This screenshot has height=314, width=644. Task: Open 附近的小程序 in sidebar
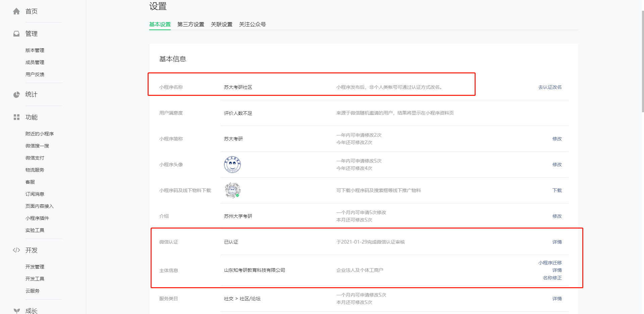tap(40, 134)
